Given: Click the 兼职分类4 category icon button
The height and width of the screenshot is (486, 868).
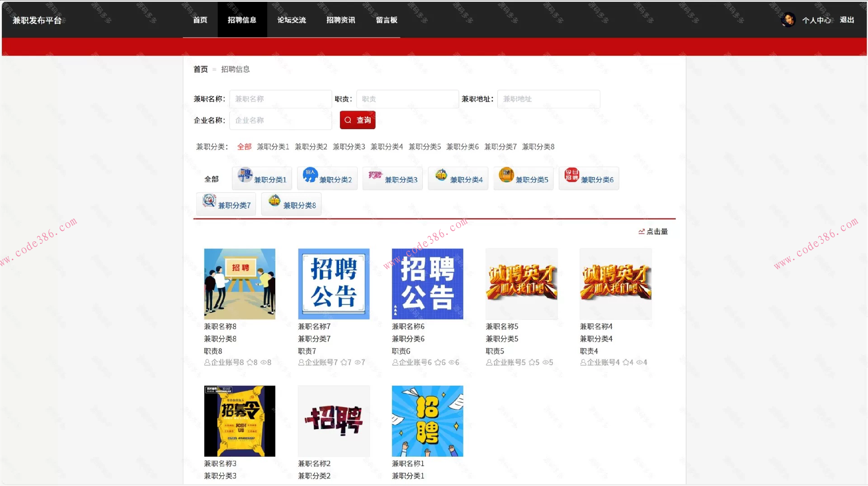Looking at the screenshot, I should [440, 176].
